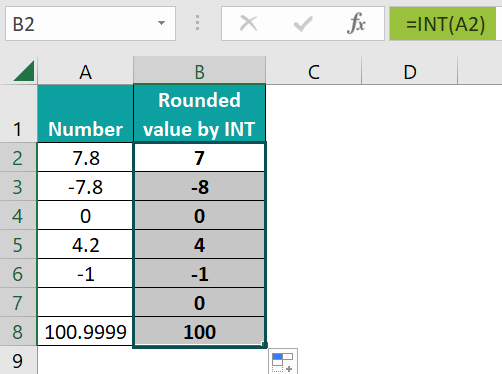Screen dimensions: 502x374
Task: Click cell containing 100.9999
Action: tap(85, 331)
